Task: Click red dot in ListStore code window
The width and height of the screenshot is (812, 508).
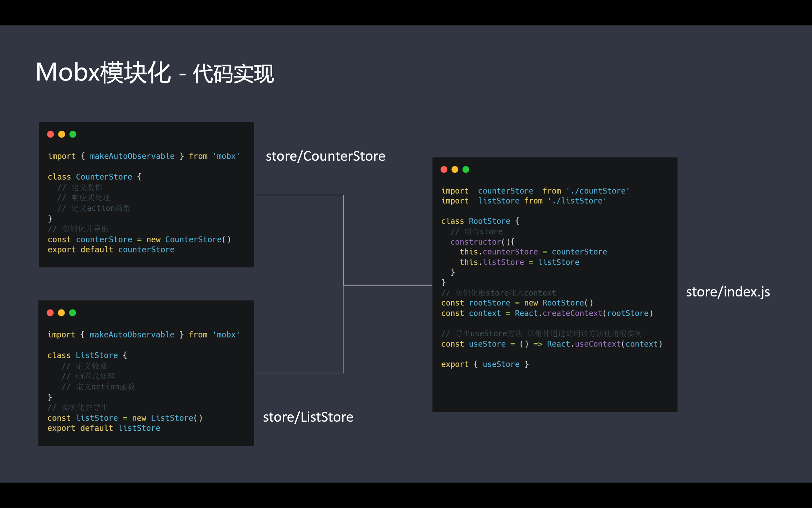Action: coord(50,313)
